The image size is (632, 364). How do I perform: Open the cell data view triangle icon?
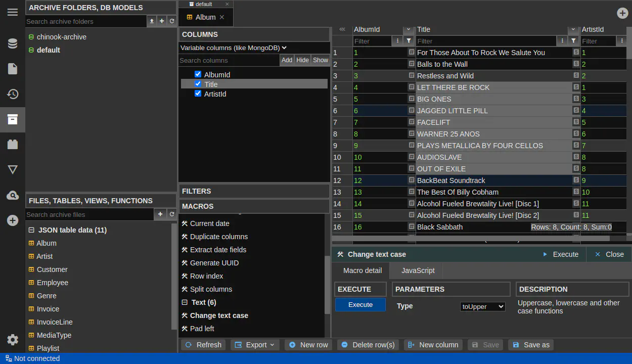[13, 170]
